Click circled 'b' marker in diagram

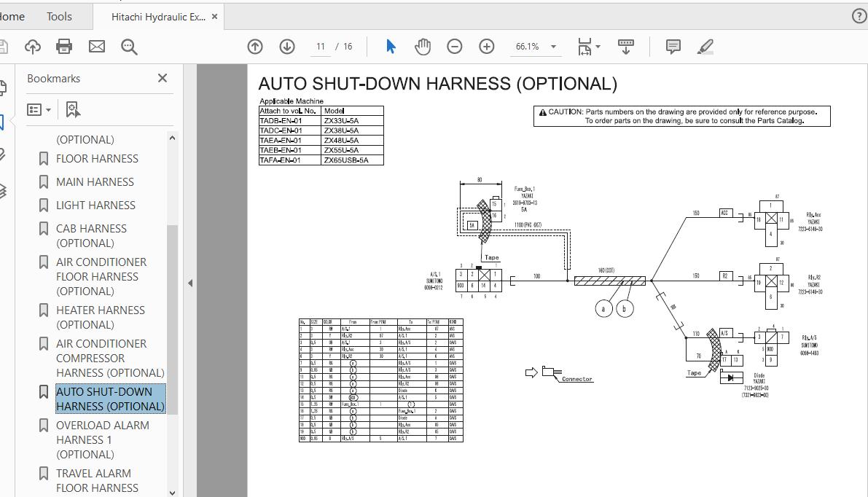pyautogui.click(x=625, y=308)
